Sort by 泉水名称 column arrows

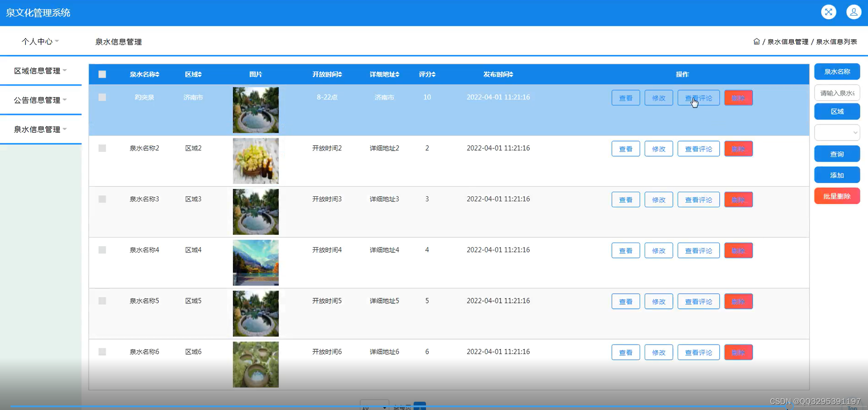[157, 75]
